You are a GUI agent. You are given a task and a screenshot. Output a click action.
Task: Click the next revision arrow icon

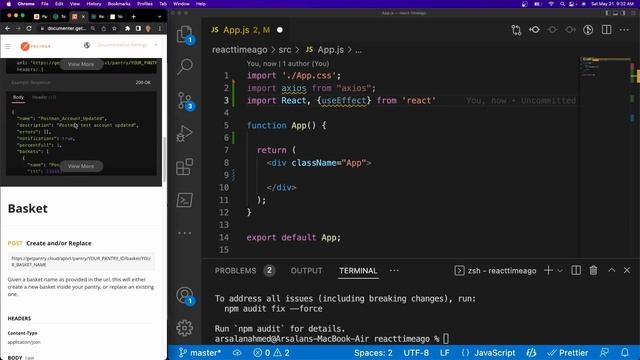click(x=570, y=30)
